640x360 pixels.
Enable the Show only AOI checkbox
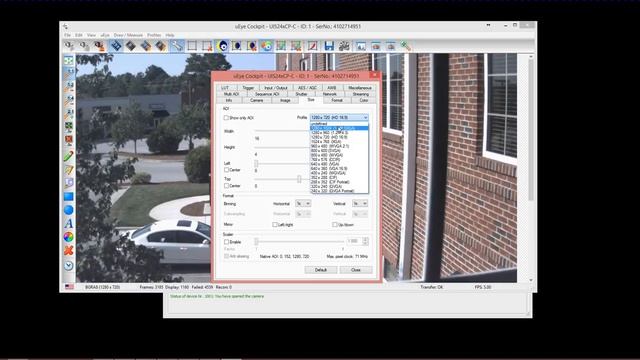pyautogui.click(x=226, y=118)
